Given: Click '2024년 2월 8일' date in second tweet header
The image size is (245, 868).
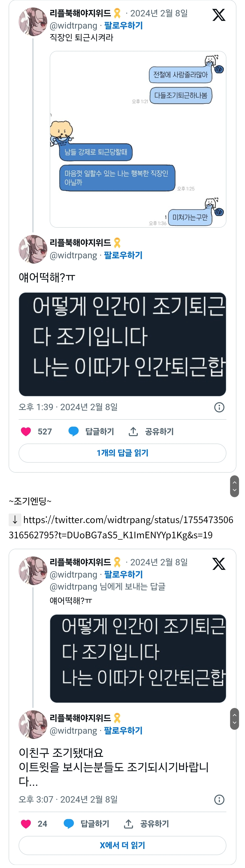Looking at the screenshot, I should 159,562.
